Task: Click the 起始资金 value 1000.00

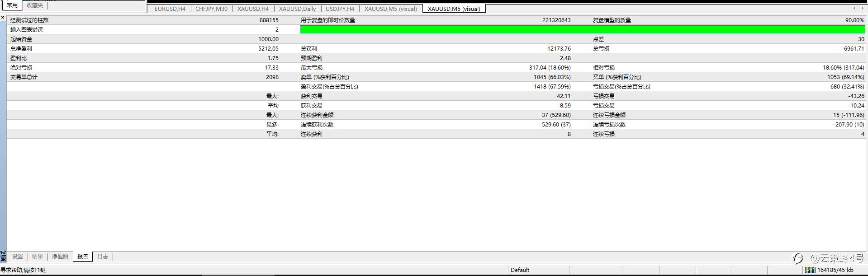Action: (268, 39)
